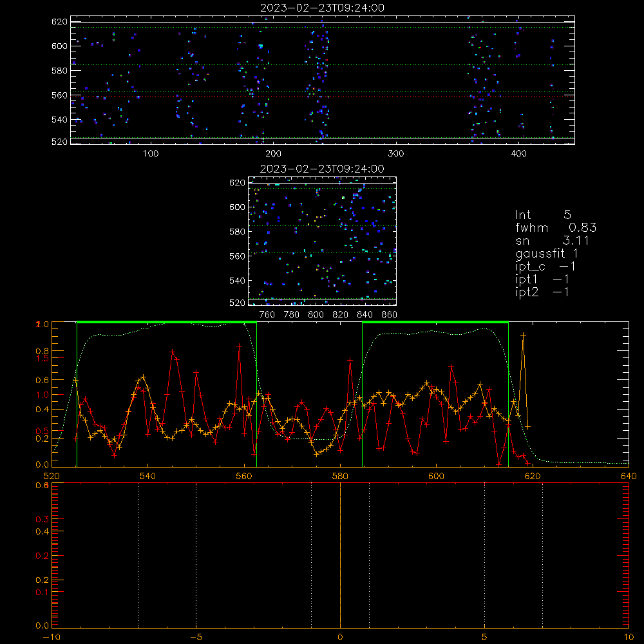Click y-axis label 540 on top spectrogram
The height and width of the screenshot is (644, 644).
[59, 120]
